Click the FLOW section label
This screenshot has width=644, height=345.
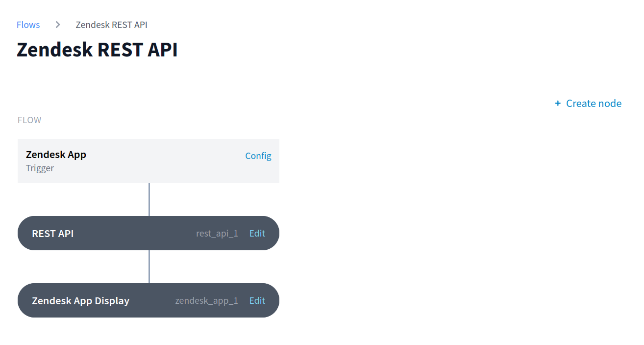click(x=29, y=120)
